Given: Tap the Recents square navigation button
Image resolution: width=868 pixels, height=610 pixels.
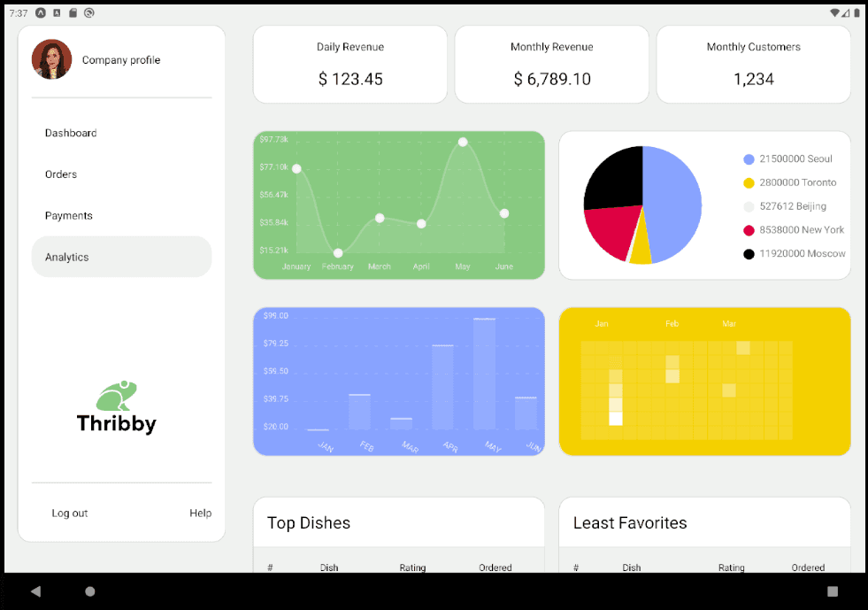Looking at the screenshot, I should tap(833, 591).
